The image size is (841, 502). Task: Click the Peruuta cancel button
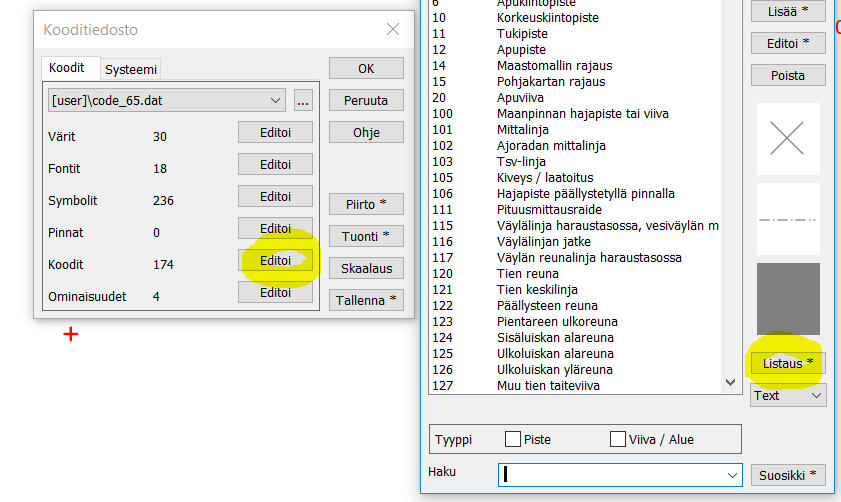tap(366, 100)
